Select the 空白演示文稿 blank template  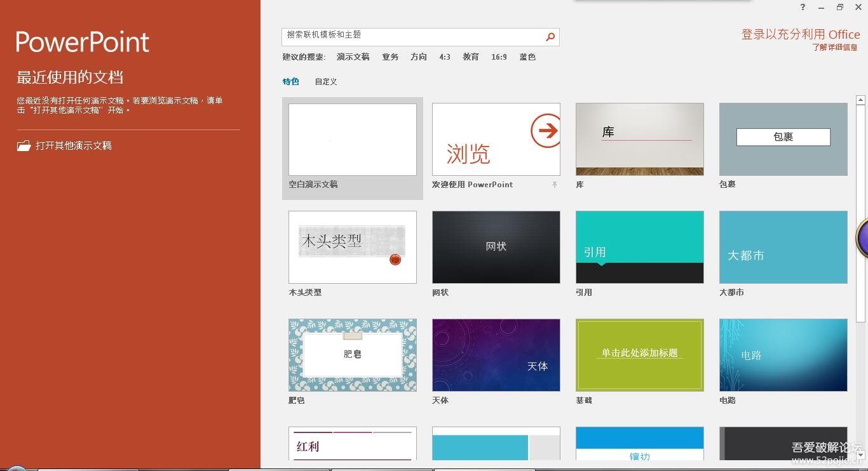click(x=353, y=140)
